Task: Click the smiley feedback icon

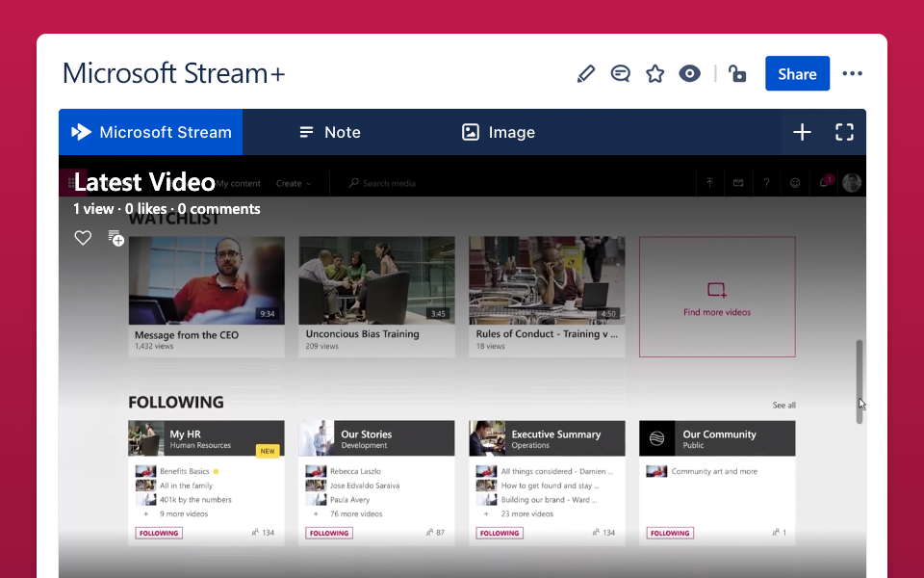Action: 795,183
